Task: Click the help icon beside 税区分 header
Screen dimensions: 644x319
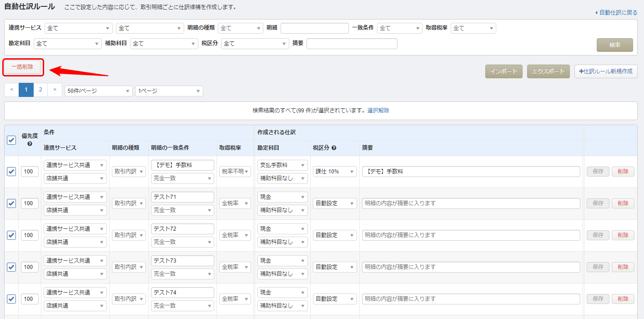Action: pyautogui.click(x=334, y=148)
